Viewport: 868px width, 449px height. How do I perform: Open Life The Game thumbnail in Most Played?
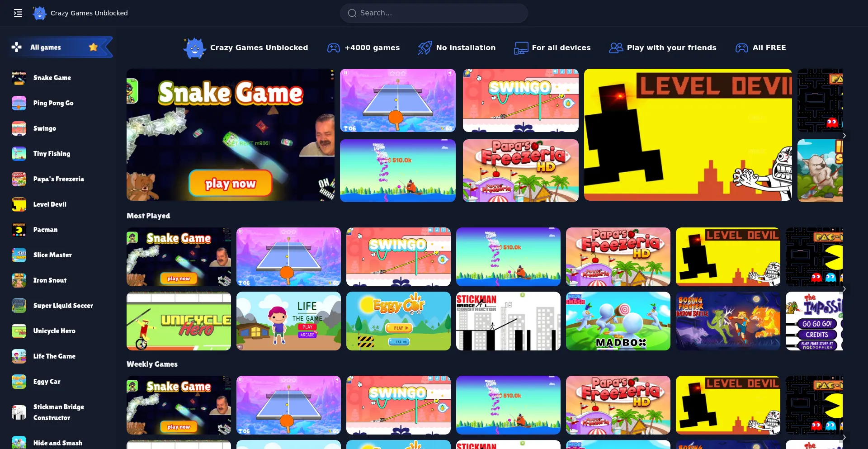coord(288,321)
